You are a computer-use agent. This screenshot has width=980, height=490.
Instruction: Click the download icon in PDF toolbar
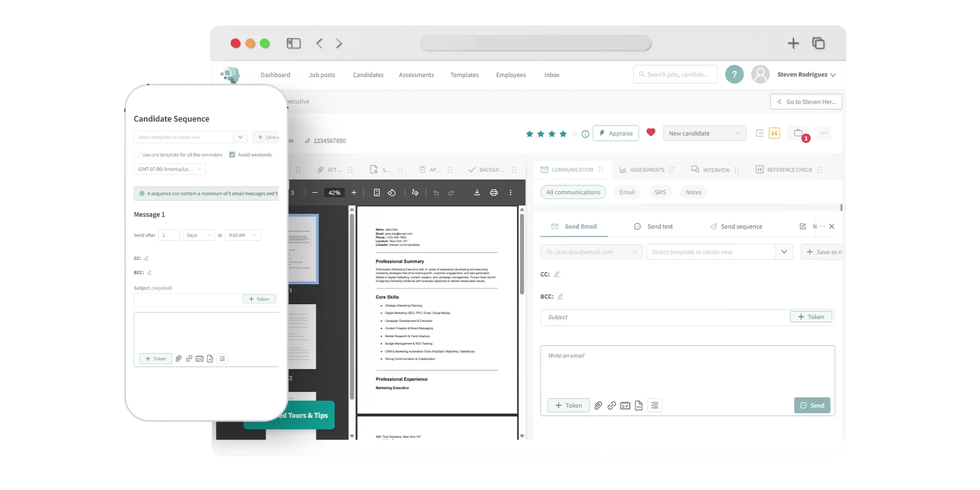click(477, 192)
